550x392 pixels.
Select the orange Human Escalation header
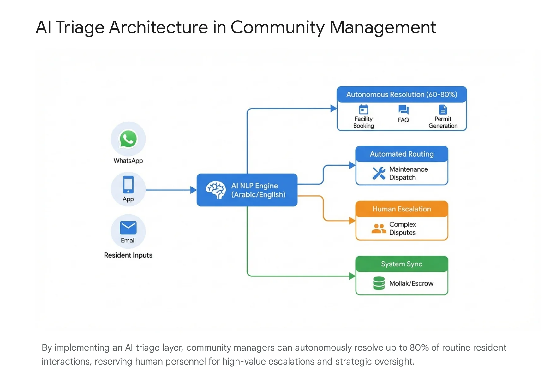click(402, 209)
